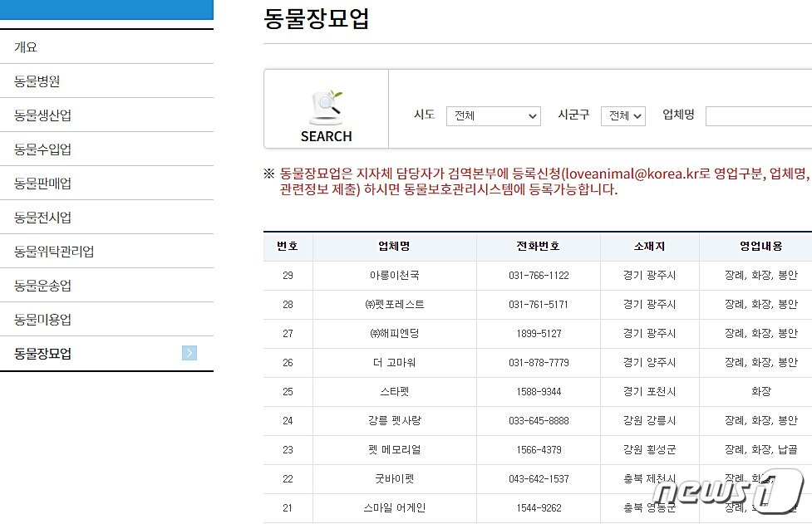Open the 시군구 district dropdown
812x524 pixels.
[x=623, y=116]
